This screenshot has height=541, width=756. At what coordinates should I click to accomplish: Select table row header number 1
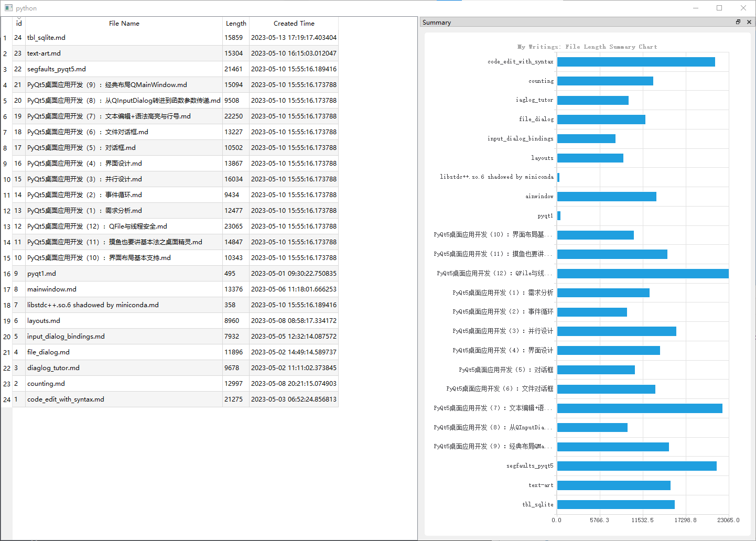[6, 38]
